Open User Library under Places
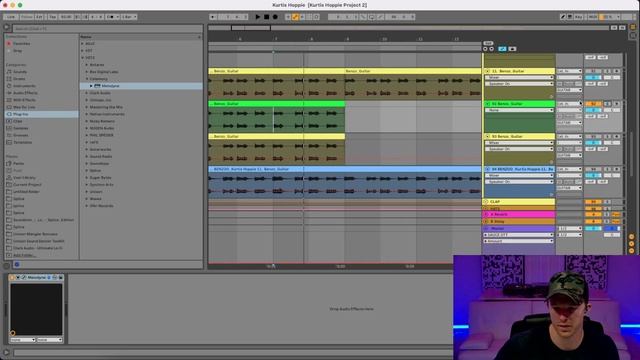Screen dimensions: 640x360 click(24, 178)
